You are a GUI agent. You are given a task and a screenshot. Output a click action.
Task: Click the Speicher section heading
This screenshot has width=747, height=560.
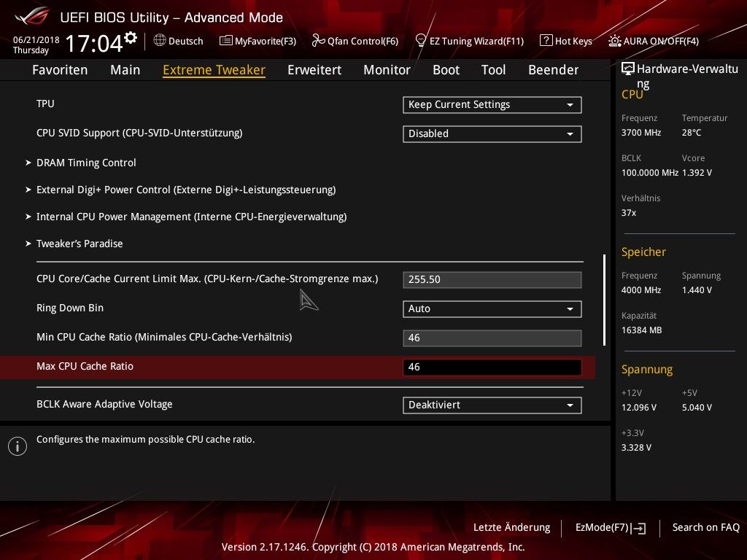tap(643, 252)
